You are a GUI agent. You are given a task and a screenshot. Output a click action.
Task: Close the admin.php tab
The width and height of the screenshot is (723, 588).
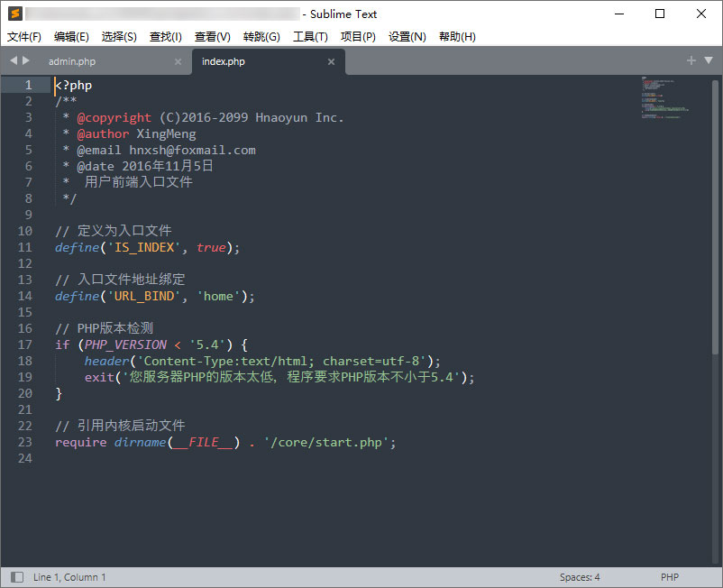tap(178, 62)
